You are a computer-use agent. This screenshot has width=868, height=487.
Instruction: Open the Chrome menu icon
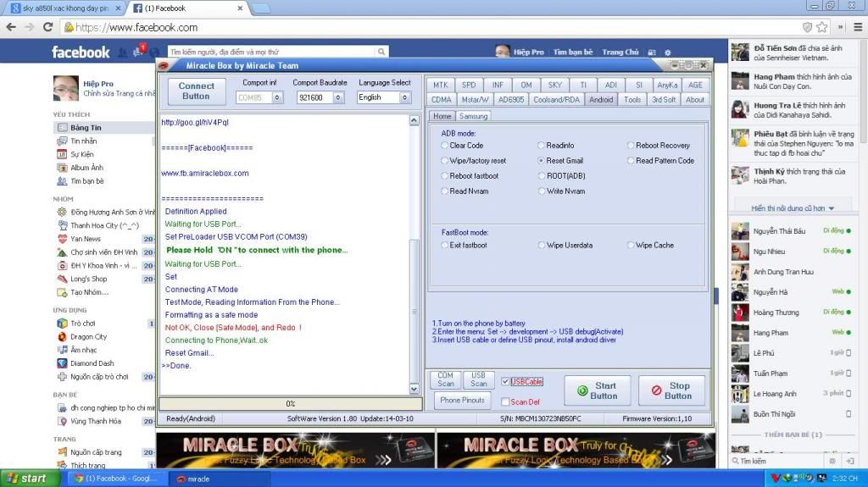click(x=858, y=27)
